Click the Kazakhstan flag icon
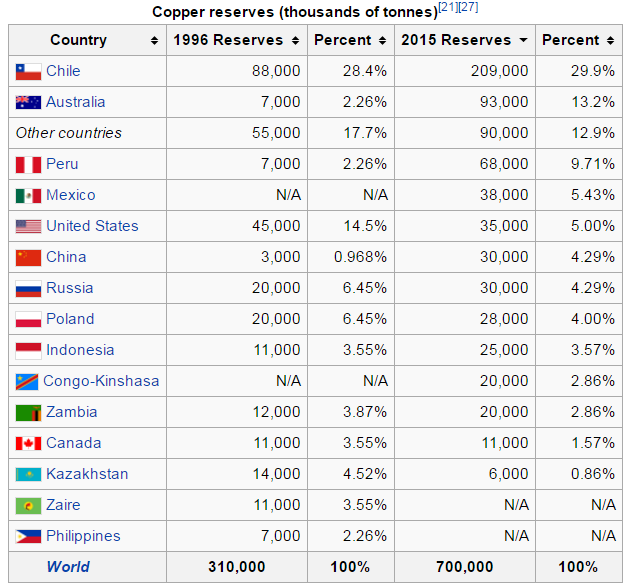Image resolution: width=623 pixels, height=584 pixels. pos(28,475)
